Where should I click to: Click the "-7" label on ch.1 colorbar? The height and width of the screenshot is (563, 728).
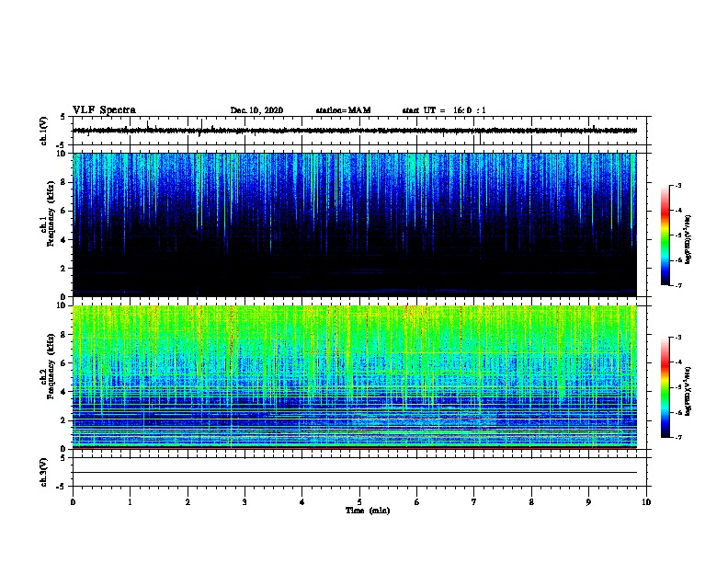(678, 285)
